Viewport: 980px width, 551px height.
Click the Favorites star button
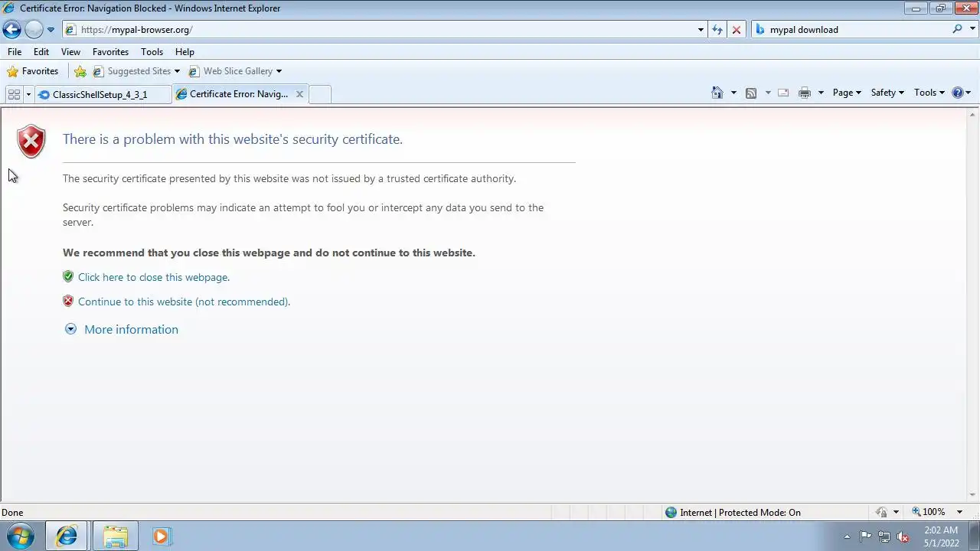click(x=32, y=71)
